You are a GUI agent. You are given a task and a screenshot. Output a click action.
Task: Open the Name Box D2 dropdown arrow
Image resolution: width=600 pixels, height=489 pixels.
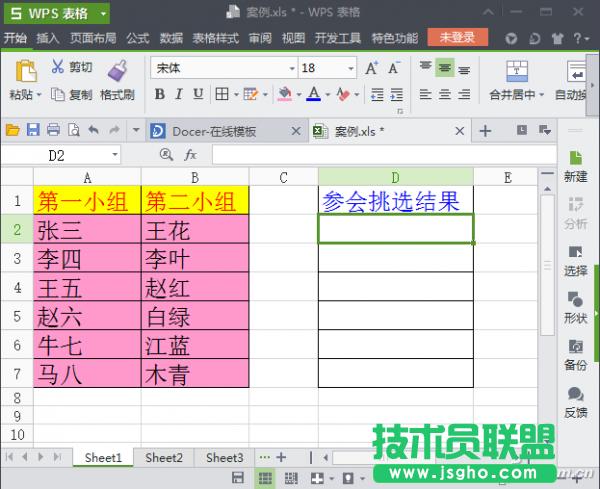tap(115, 156)
